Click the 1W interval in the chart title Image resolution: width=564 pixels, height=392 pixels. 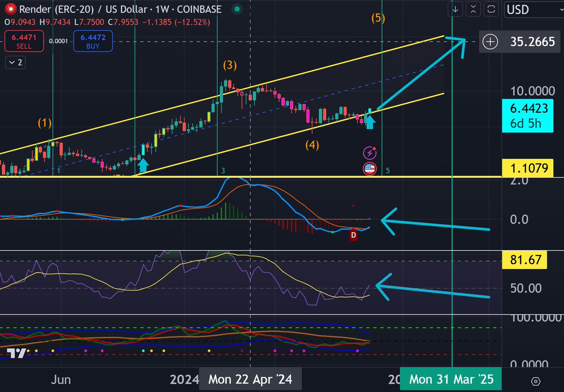pyautogui.click(x=162, y=9)
